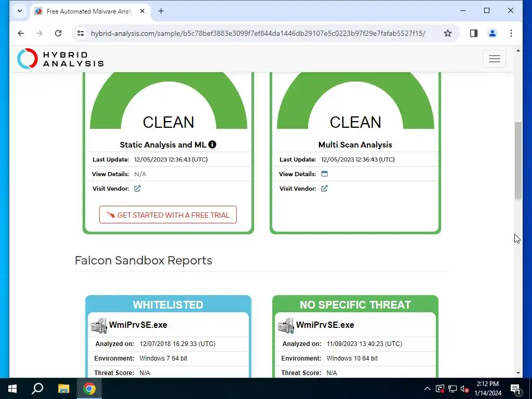Close the Free Automated Malware Analysis tab

pyautogui.click(x=142, y=11)
